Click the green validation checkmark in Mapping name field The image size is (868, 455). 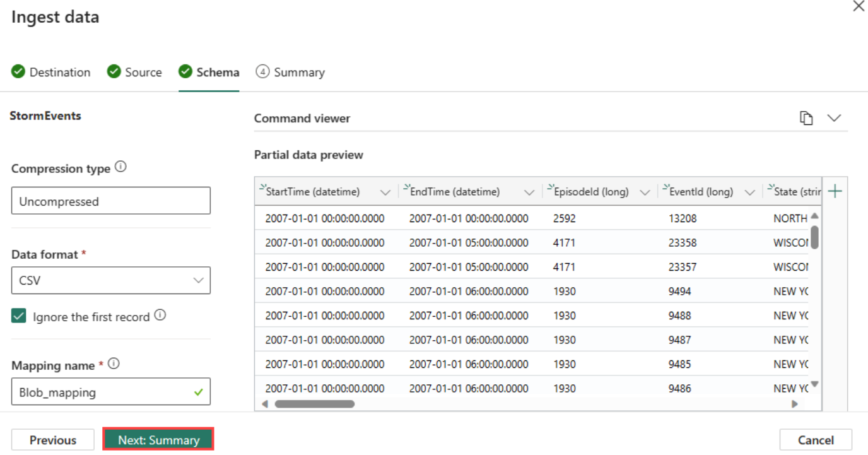(x=199, y=391)
